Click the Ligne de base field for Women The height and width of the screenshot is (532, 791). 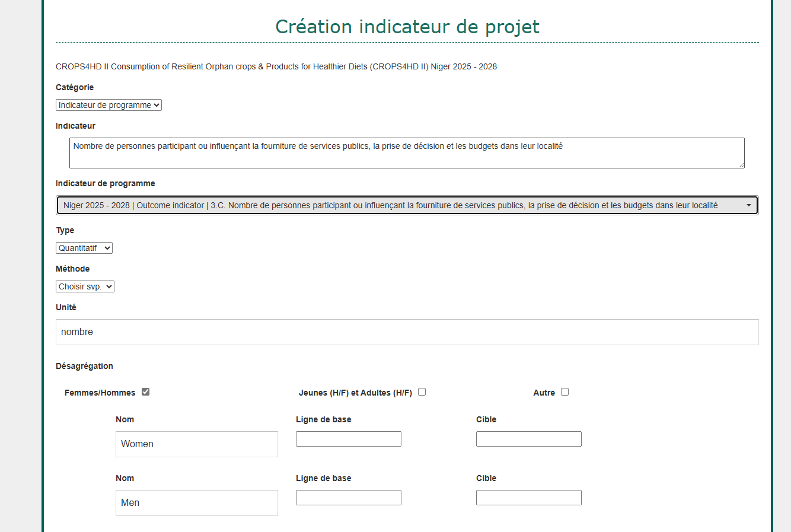click(348, 439)
